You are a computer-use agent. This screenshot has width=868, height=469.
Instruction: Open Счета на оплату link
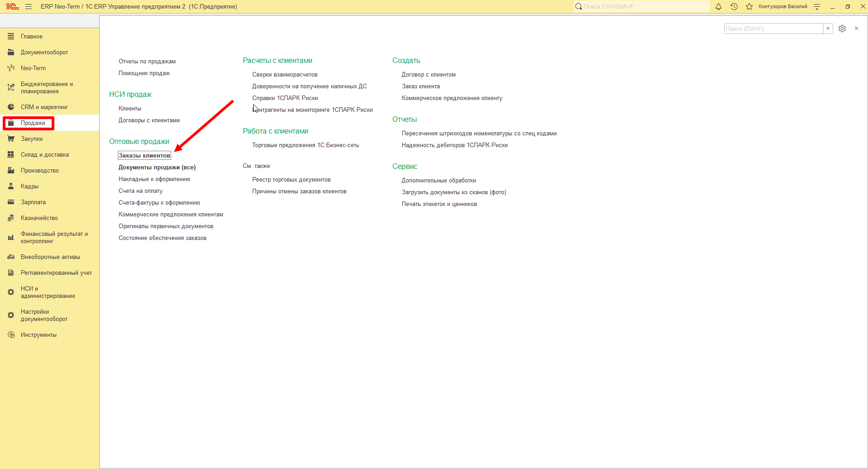pos(140,191)
